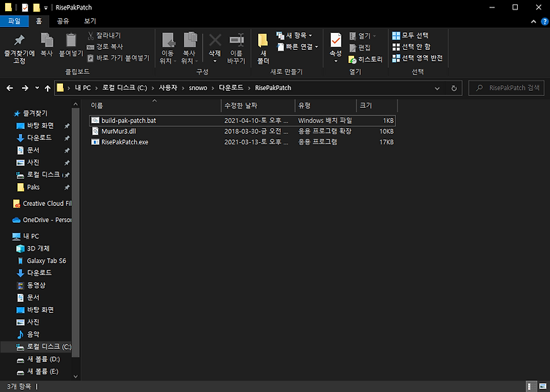This screenshot has height=392, width=550.
Task: Switch to details view icon in status bar
Action: tap(532, 386)
